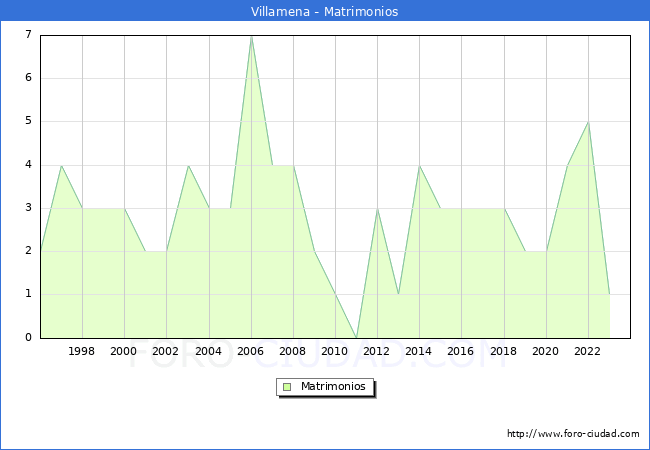
Task: Click the 2018 x-axis label
Action: point(504,351)
